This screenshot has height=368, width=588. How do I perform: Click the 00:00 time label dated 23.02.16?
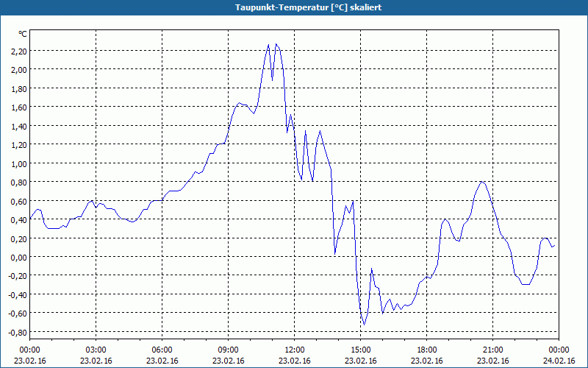coord(29,350)
